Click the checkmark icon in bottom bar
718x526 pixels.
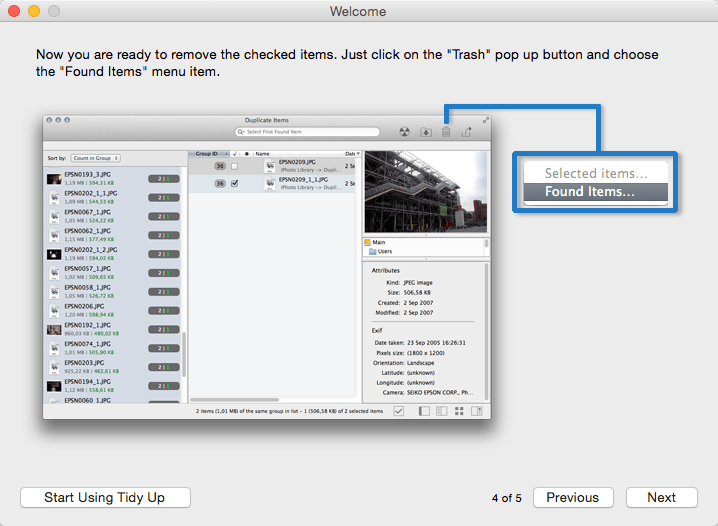click(x=399, y=411)
